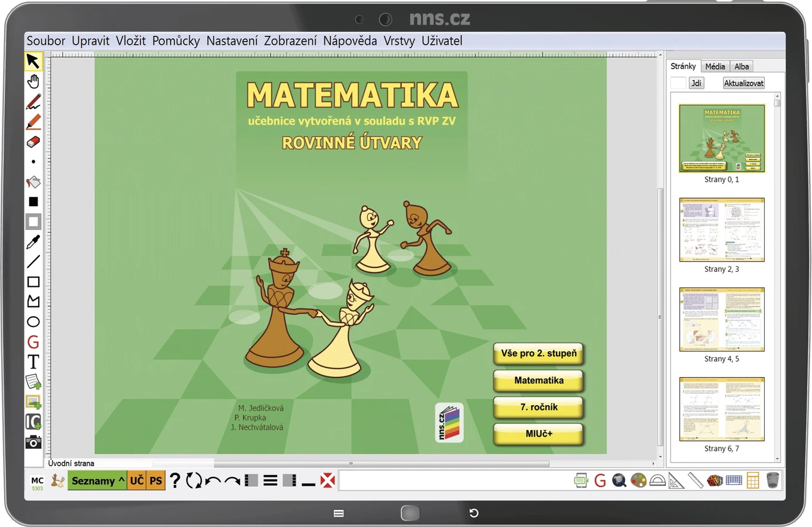
Task: Choose the text T tool
Action: [33, 362]
